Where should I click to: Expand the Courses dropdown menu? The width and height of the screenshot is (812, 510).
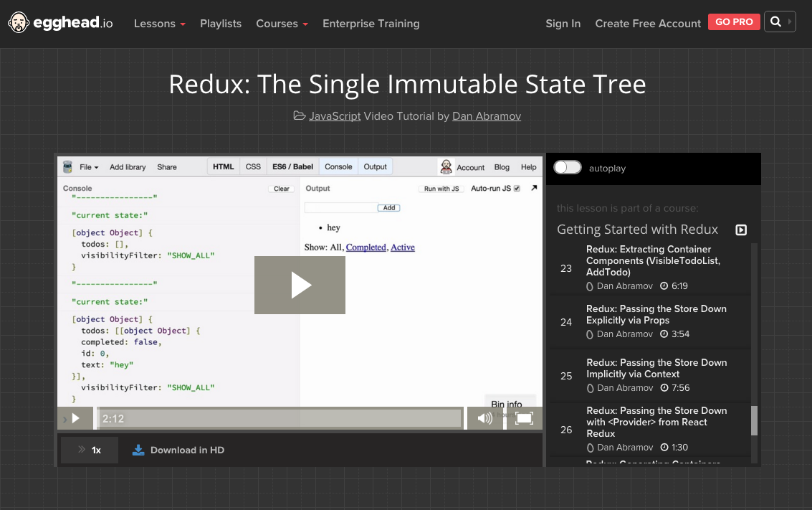coord(282,24)
